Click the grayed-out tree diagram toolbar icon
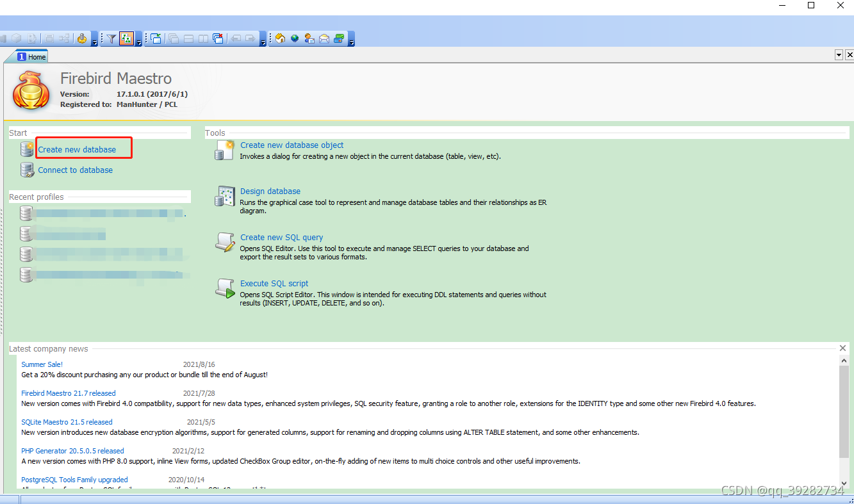This screenshot has width=854, height=504. pyautogui.click(x=64, y=39)
